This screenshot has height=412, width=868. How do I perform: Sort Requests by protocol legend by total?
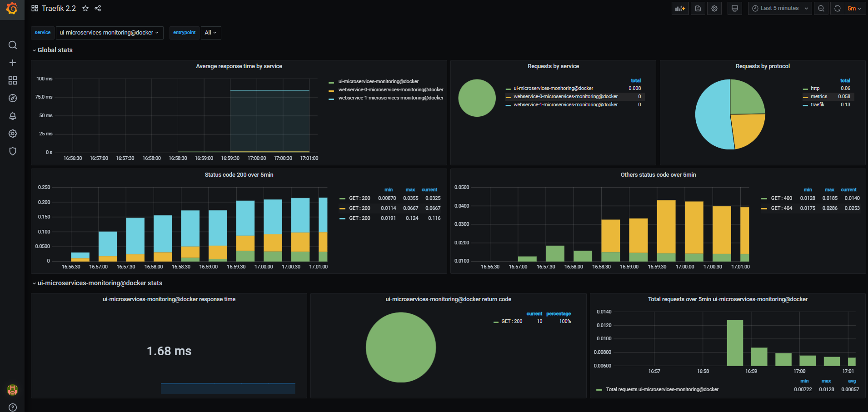click(845, 80)
